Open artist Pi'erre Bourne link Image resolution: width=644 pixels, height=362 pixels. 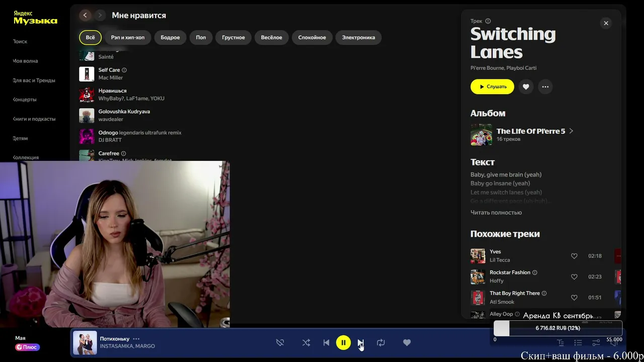487,68
